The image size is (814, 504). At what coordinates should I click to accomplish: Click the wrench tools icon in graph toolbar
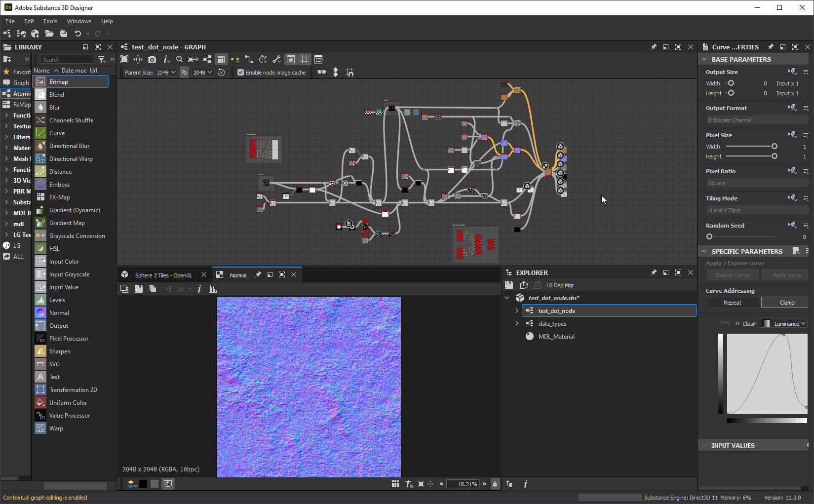tap(276, 59)
